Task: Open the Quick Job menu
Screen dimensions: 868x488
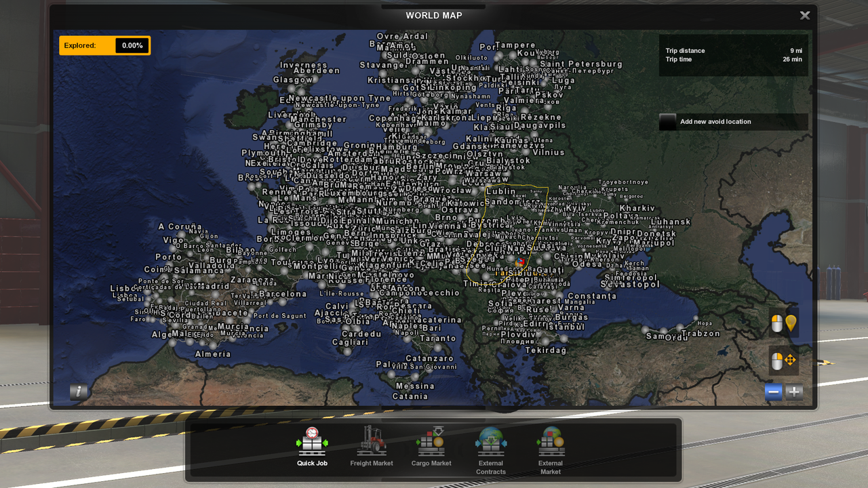Action: click(312, 446)
